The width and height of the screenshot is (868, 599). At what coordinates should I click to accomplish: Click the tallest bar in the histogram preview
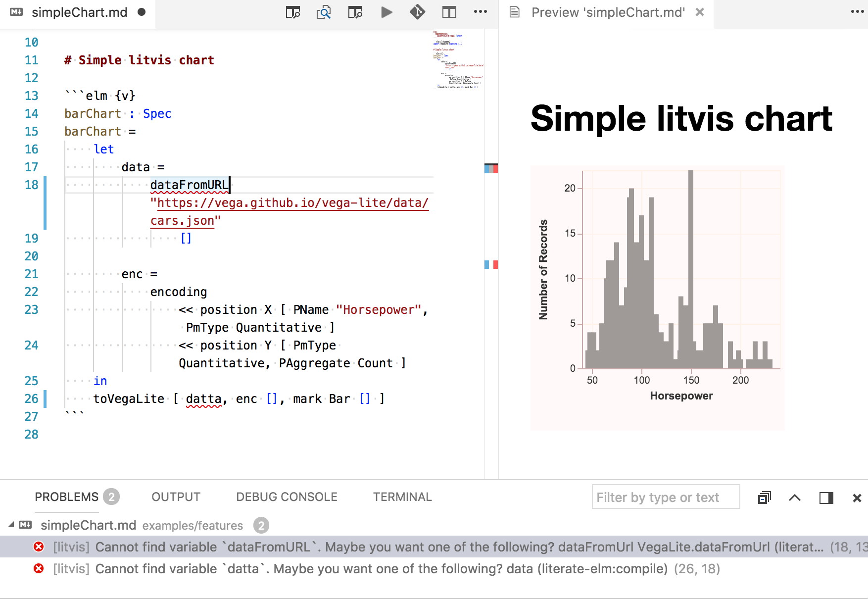690,269
